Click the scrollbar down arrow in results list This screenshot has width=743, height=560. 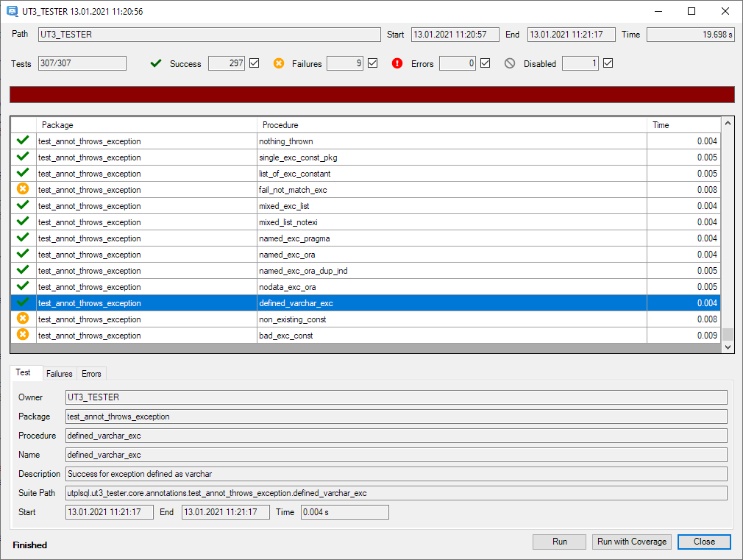(728, 346)
